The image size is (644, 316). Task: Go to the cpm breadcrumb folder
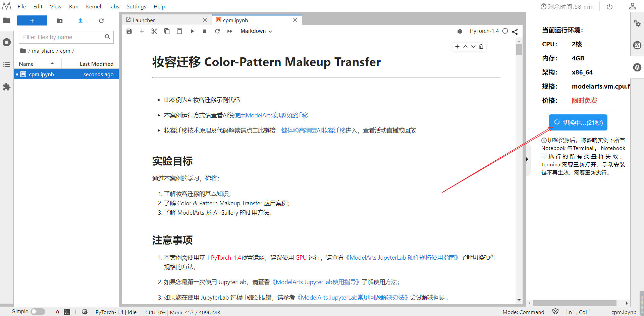pos(65,51)
